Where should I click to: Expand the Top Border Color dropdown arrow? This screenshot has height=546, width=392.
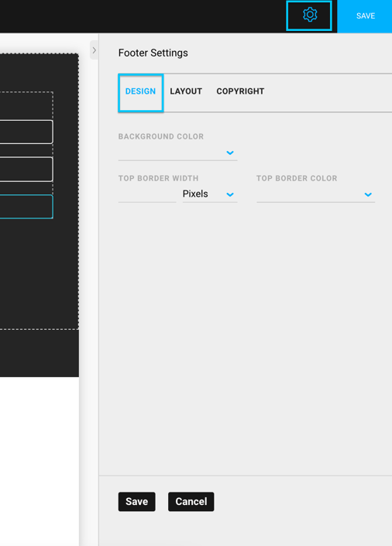click(x=368, y=194)
